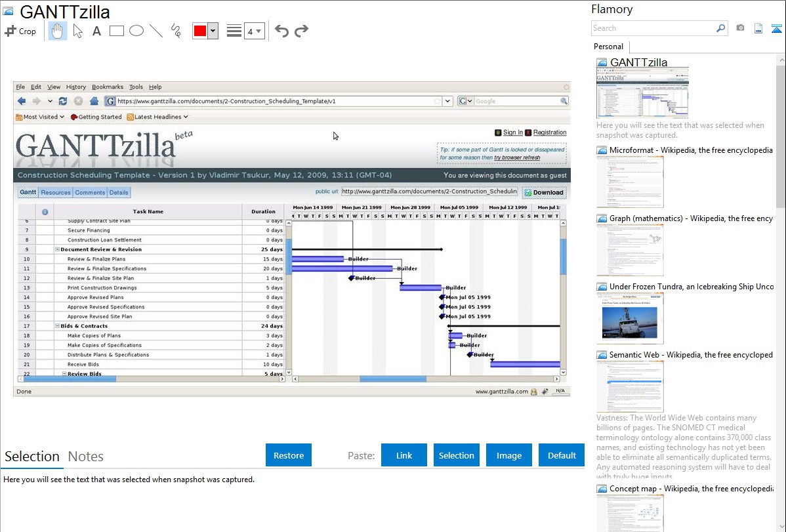Open the Latest Headlines dropdown
This screenshot has height=532, width=786.
(x=157, y=117)
